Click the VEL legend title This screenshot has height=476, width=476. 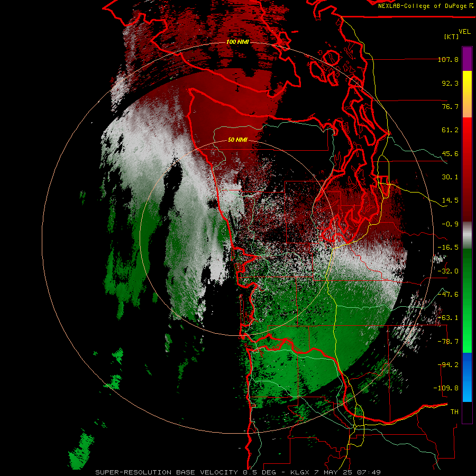464,32
